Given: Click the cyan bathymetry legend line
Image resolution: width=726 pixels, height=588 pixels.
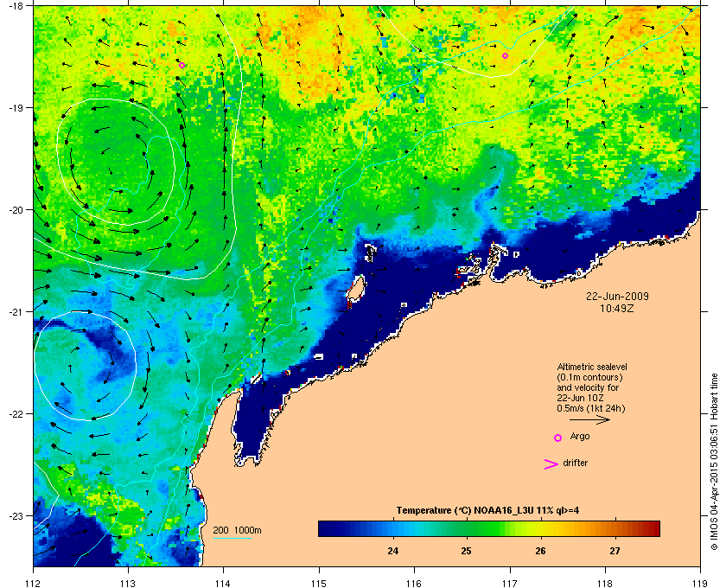Looking at the screenshot, I should point(232,539).
